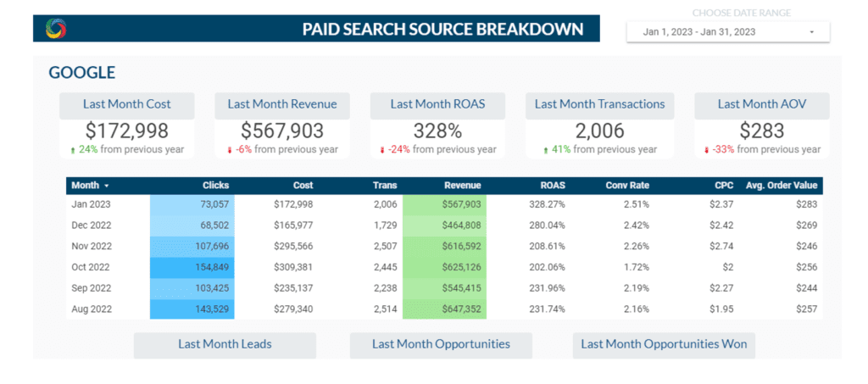Select the Last Month Transactions card title

599,104
